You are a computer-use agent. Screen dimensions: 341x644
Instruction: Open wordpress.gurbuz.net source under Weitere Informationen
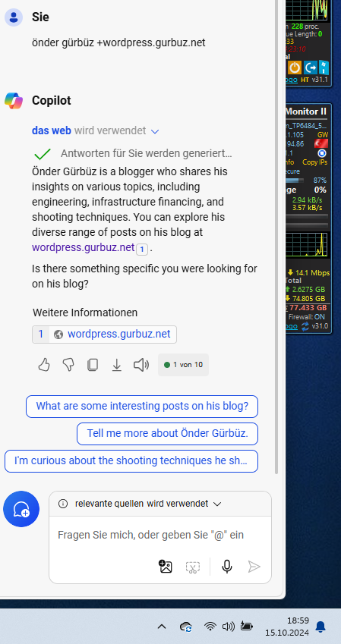pos(105,335)
